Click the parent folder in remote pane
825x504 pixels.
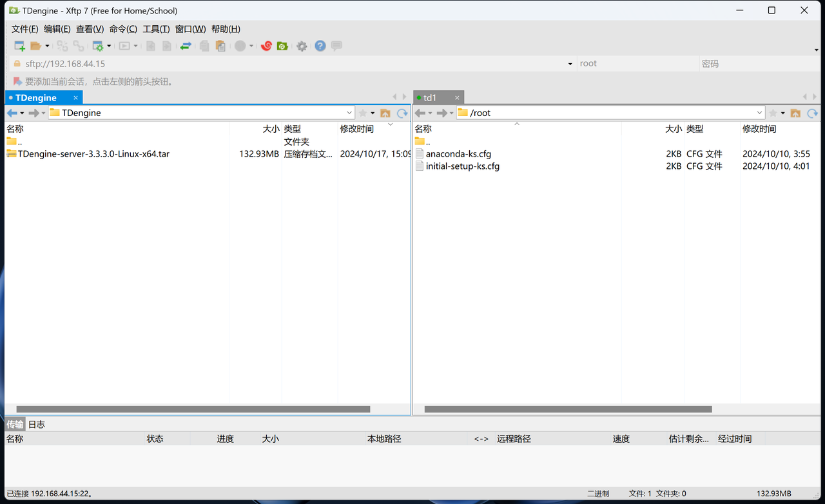(423, 142)
